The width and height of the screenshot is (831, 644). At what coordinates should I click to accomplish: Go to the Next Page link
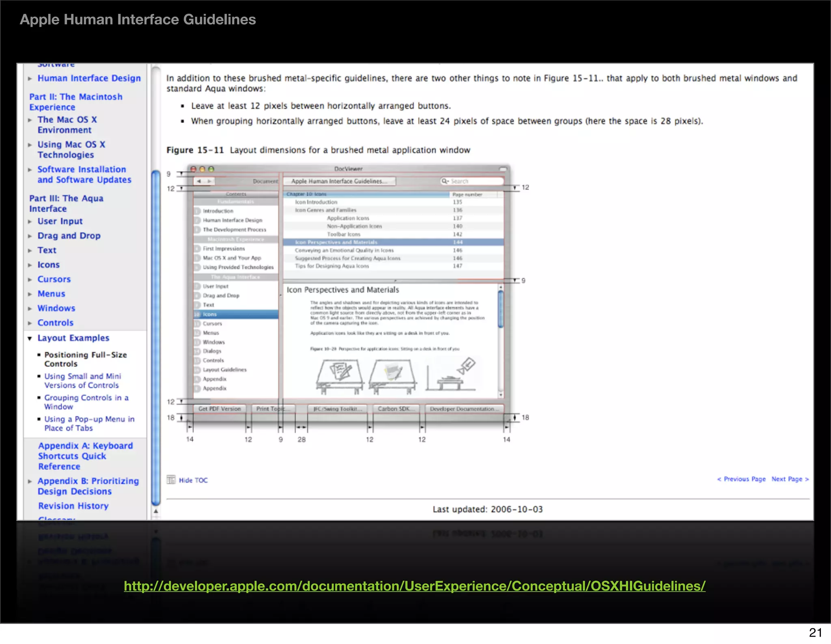(x=790, y=479)
